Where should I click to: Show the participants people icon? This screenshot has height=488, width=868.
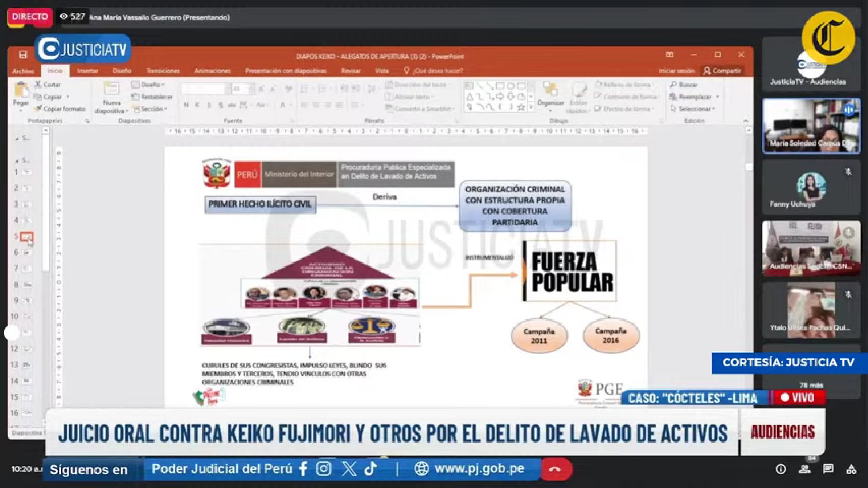(x=805, y=469)
